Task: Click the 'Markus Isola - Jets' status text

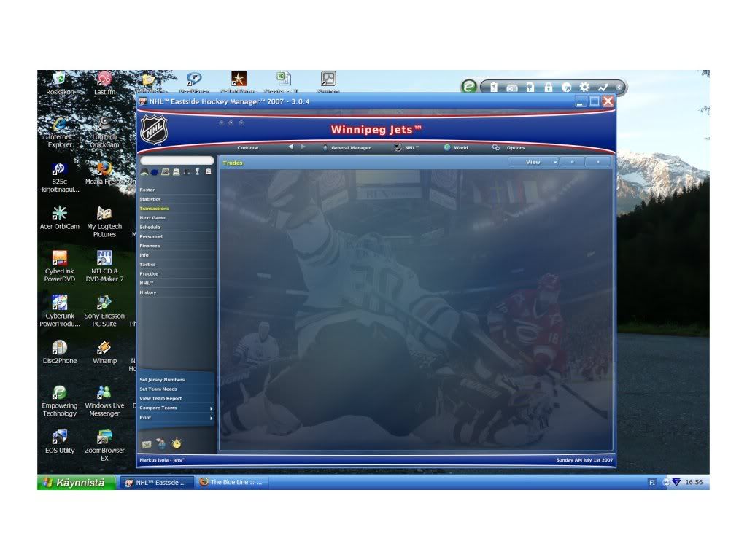Action: pos(163,460)
